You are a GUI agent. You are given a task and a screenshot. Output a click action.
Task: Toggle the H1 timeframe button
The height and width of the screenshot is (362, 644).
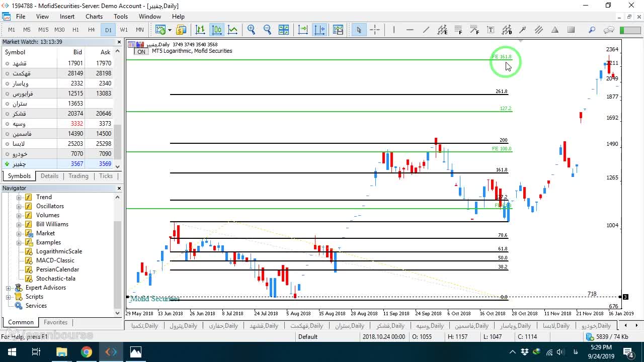pos(75,30)
